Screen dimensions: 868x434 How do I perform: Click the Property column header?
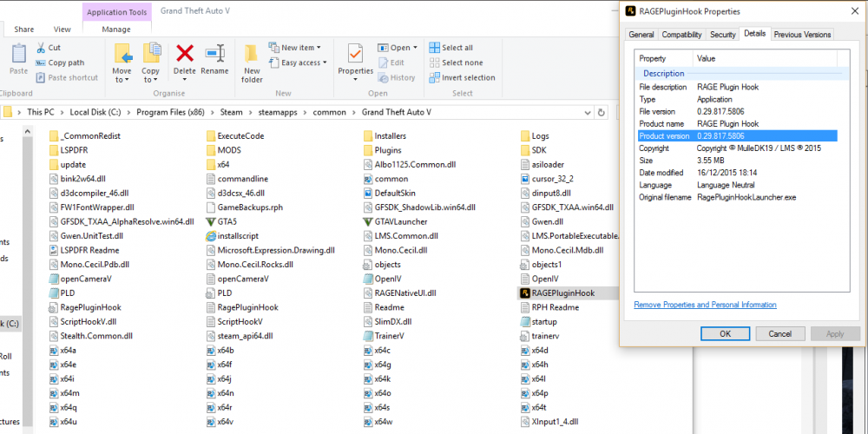pos(664,59)
